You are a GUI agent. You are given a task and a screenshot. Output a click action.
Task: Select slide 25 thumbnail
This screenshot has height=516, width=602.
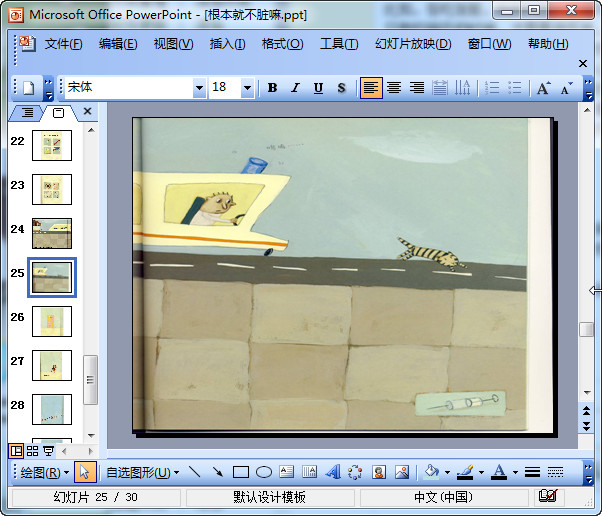click(52, 277)
